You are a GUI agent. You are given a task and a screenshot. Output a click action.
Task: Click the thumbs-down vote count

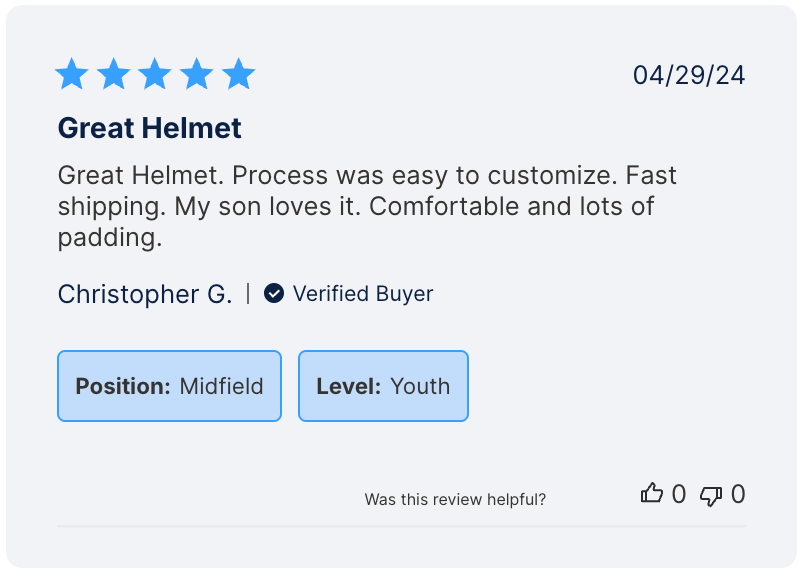coord(738,494)
